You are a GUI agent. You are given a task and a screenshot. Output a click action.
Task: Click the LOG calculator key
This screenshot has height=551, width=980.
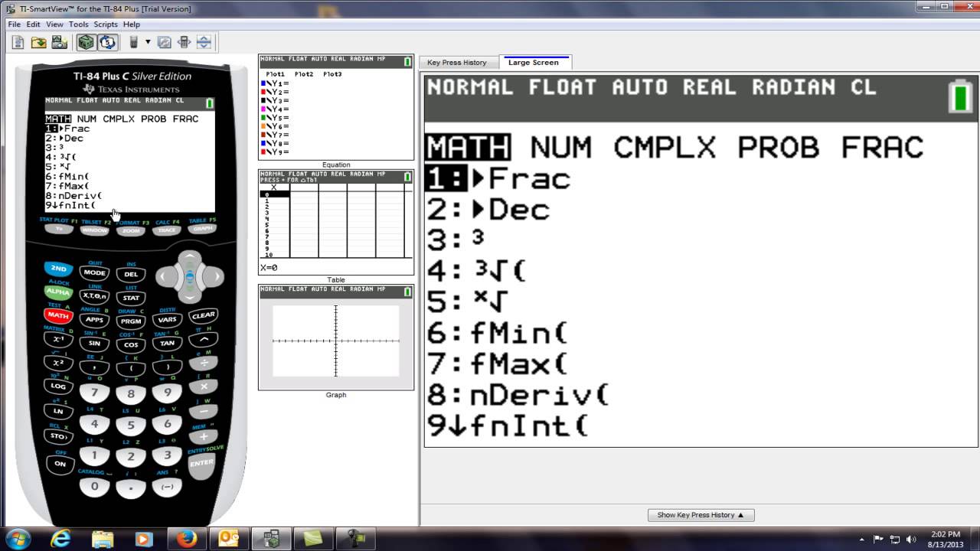click(x=58, y=386)
